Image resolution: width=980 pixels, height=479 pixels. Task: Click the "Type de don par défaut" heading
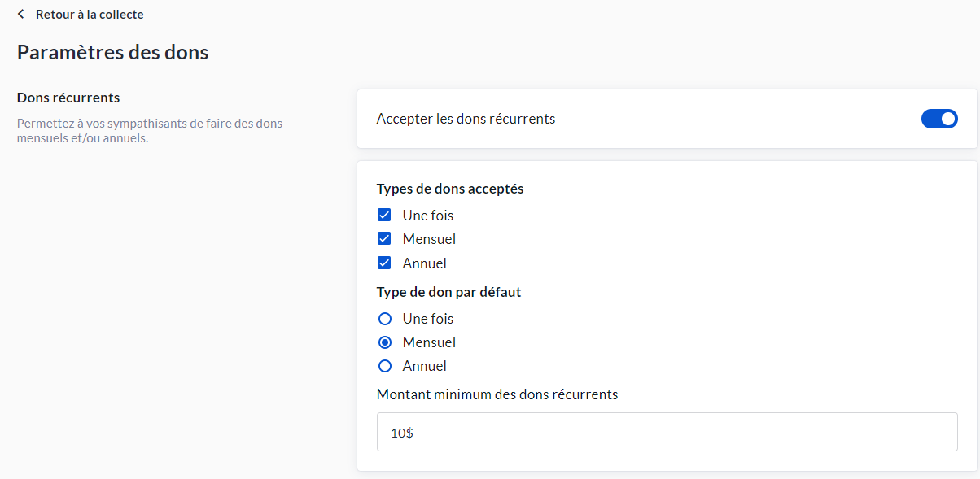click(x=448, y=292)
